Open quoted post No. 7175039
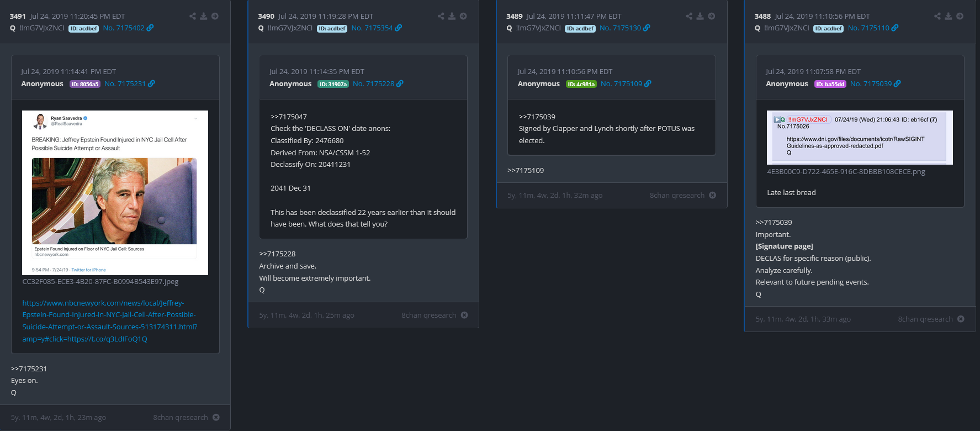 pyautogui.click(x=871, y=83)
